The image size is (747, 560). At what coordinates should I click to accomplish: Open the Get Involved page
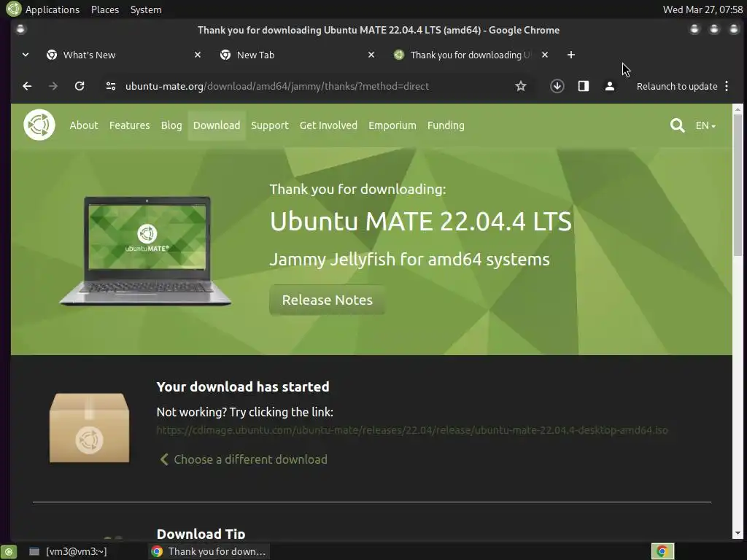tap(328, 125)
